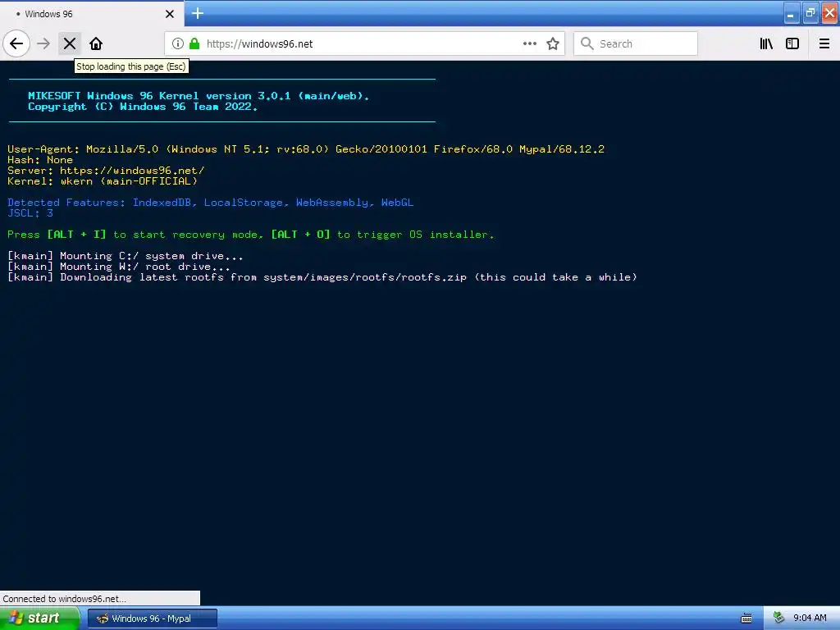This screenshot has width=840, height=630.
Task: Click the Kernel: wkern (main-OFFICIAL) line
Action: (x=103, y=181)
